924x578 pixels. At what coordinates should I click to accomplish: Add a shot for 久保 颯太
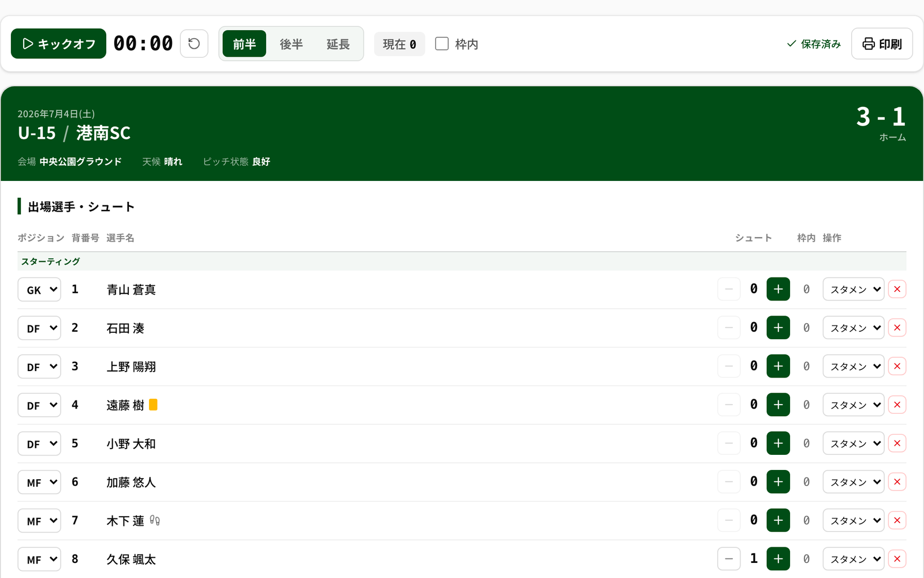(778, 559)
